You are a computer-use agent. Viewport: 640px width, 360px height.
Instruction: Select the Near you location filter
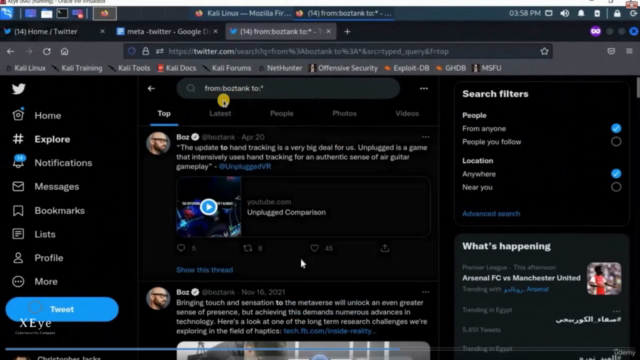[616, 187]
